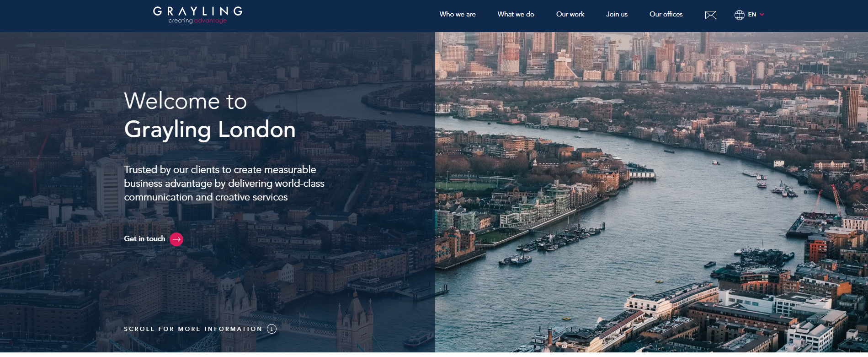Click the Welcome to heading text
868x357 pixels.
pos(185,101)
